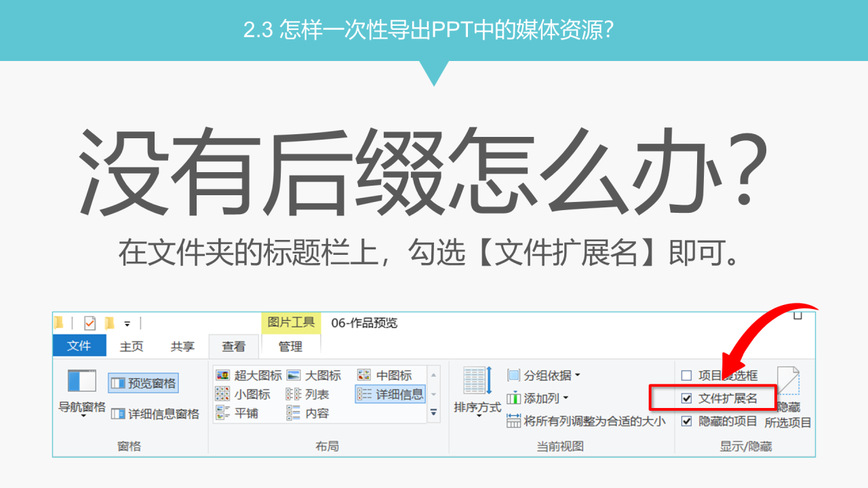868x488 pixels.
Task: Click the 窗格 group label
Action: coord(129,446)
